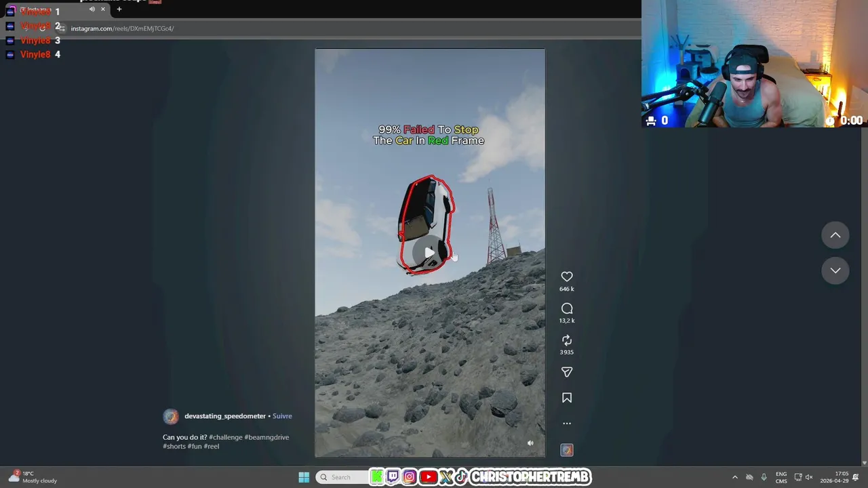Open the devastating_speedometer profile
This screenshot has height=488, width=868.
point(225,416)
